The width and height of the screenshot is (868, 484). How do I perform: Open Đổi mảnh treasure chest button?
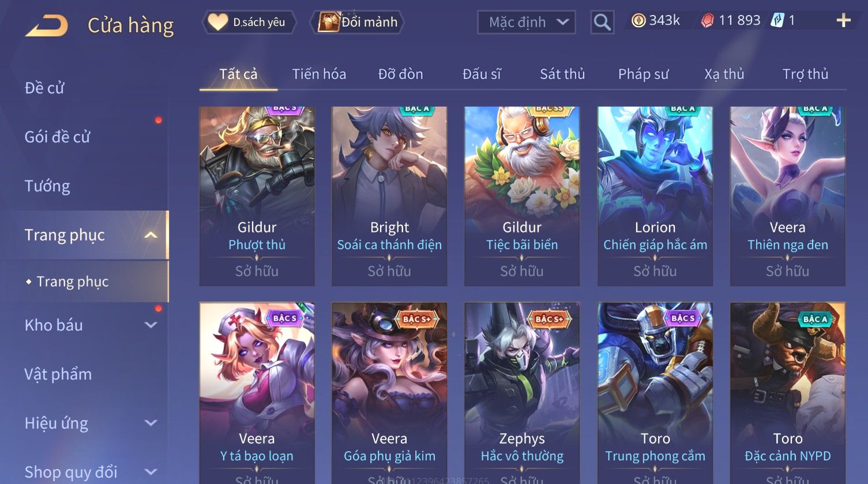click(357, 22)
